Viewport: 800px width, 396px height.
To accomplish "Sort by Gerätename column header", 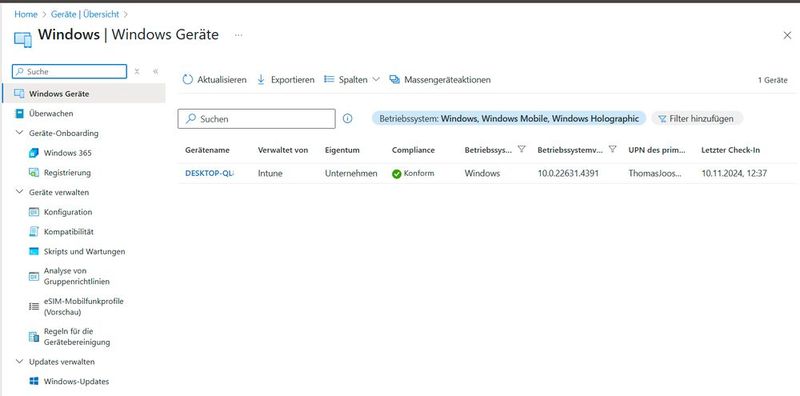I will coord(207,150).
